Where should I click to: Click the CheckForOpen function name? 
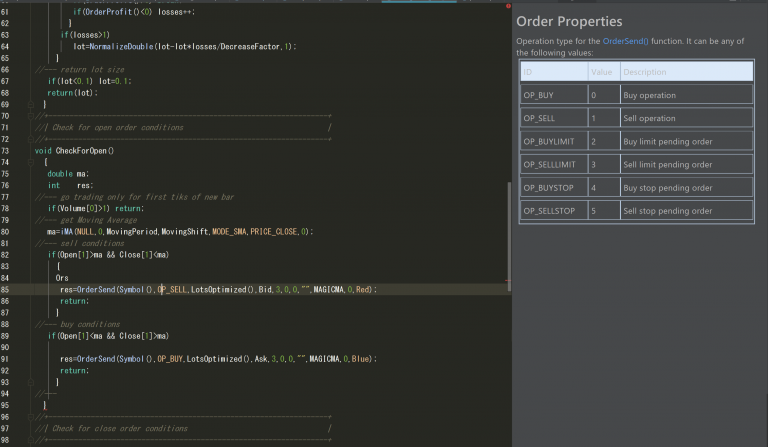84,150
